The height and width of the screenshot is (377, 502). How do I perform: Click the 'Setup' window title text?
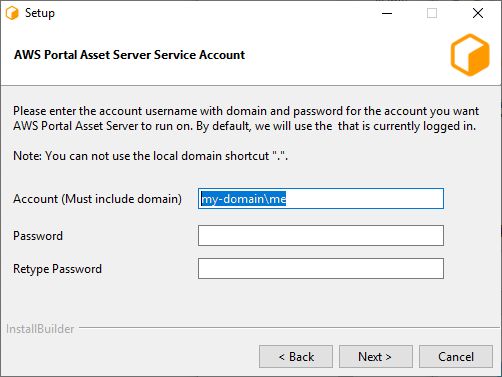pos(40,13)
